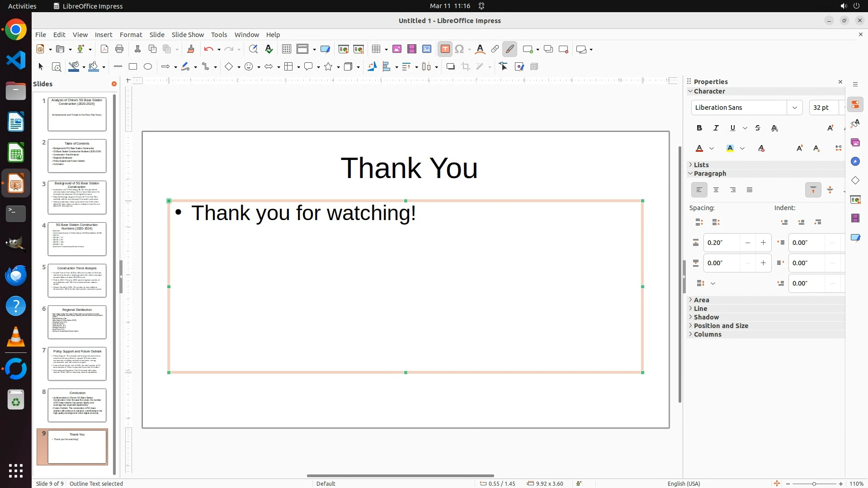Click the Insert Text Box icon
The image size is (868, 488).
pos(445,49)
